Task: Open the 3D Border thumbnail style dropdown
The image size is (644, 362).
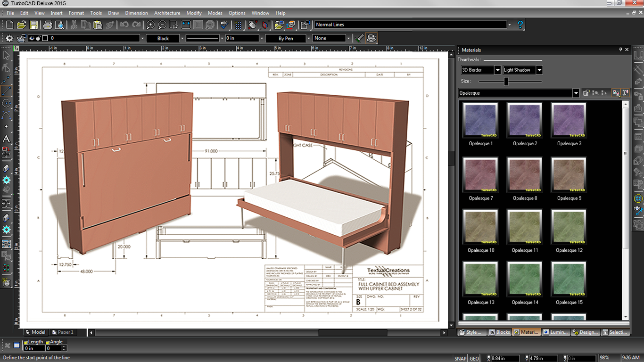Action: click(x=497, y=70)
